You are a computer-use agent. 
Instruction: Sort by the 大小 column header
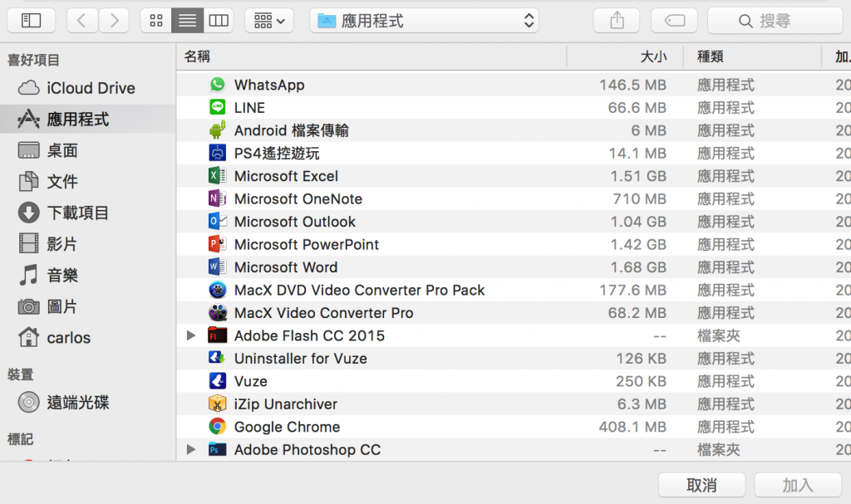coord(625,56)
